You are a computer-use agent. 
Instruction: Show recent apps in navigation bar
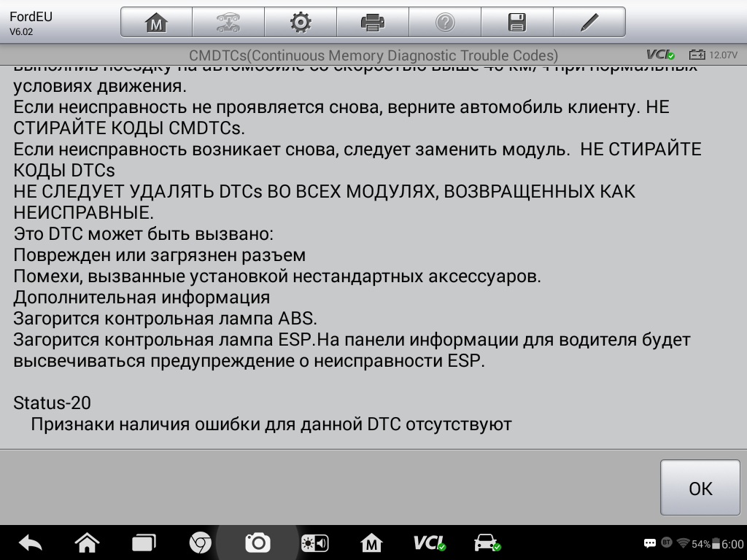pyautogui.click(x=144, y=542)
